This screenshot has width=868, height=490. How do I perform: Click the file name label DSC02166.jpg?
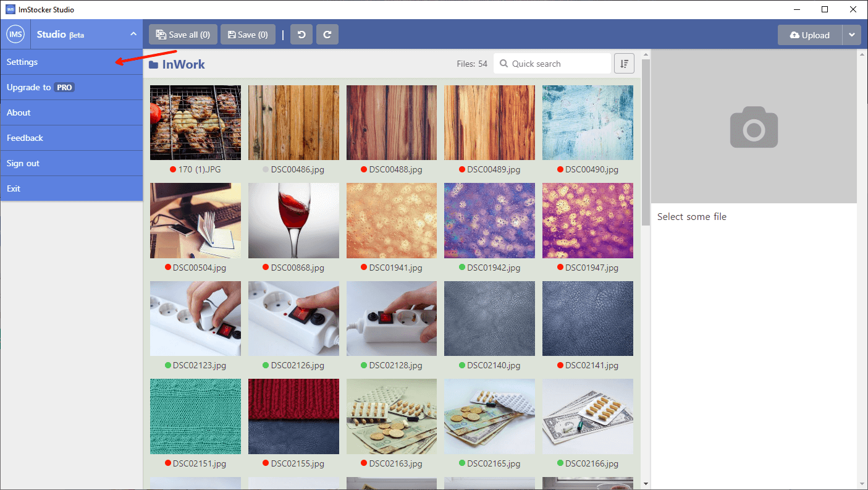[592, 463]
